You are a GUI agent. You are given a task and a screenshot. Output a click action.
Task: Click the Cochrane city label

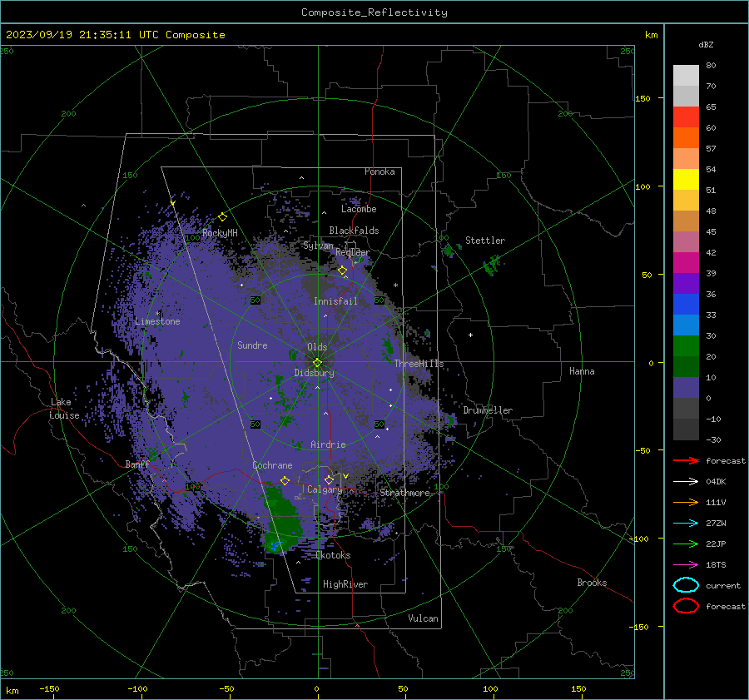point(272,465)
